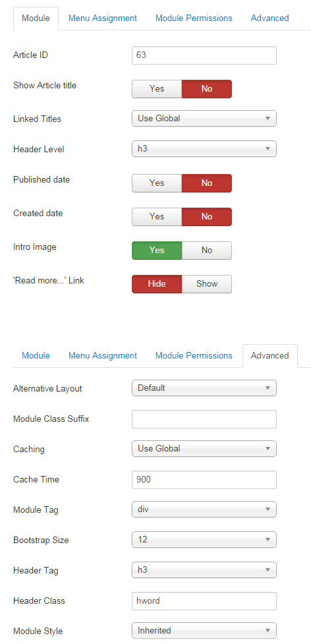The height and width of the screenshot is (644, 311).
Task: Open the top Advanced tab
Action: click(269, 18)
